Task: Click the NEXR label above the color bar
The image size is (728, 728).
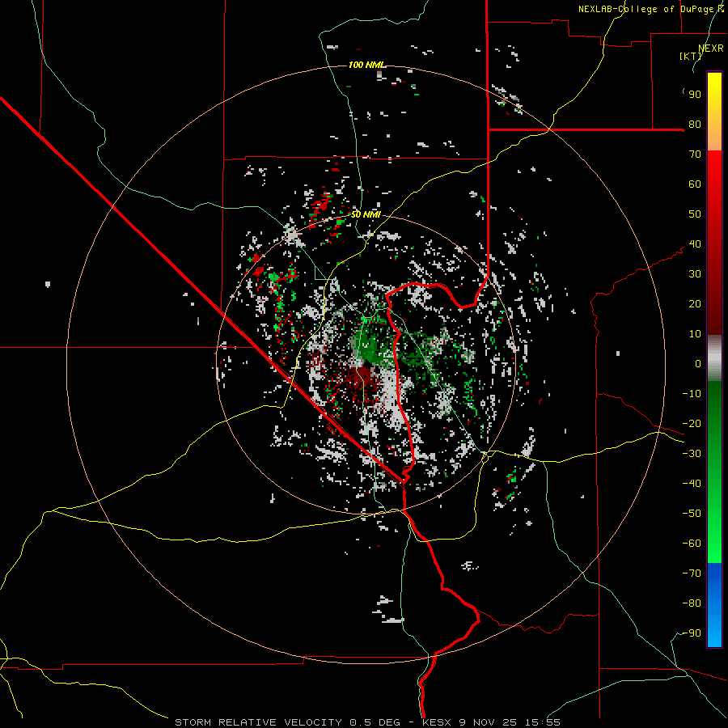Action: 711,49
